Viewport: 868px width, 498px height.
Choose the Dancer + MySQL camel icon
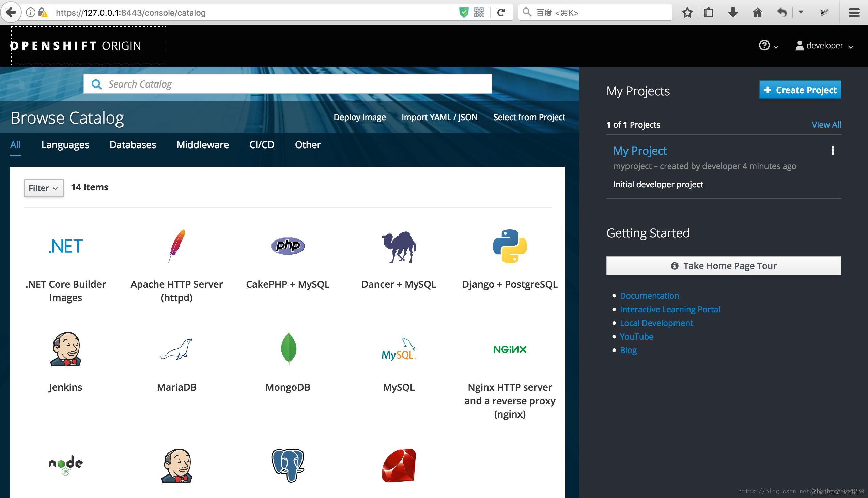(399, 247)
